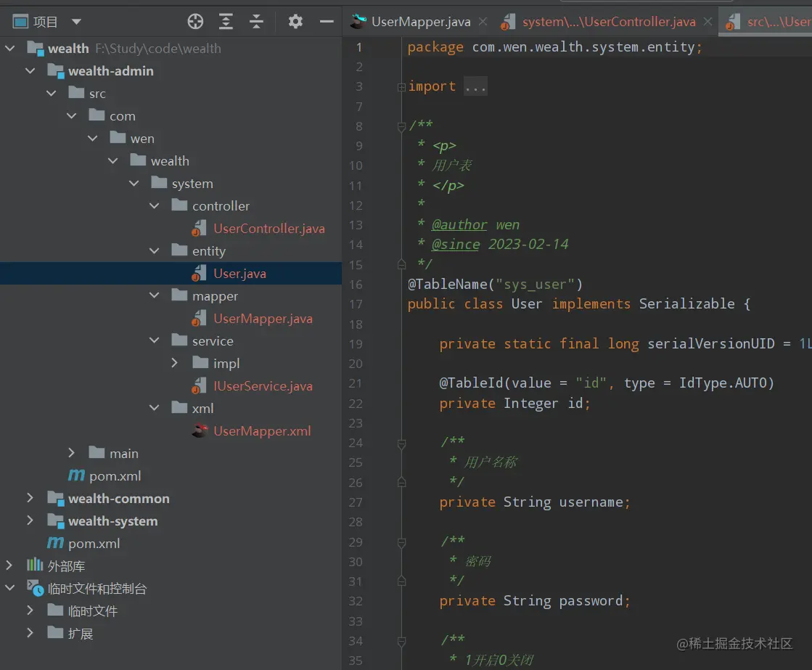Click the @author Javadoc tag

coord(459,225)
